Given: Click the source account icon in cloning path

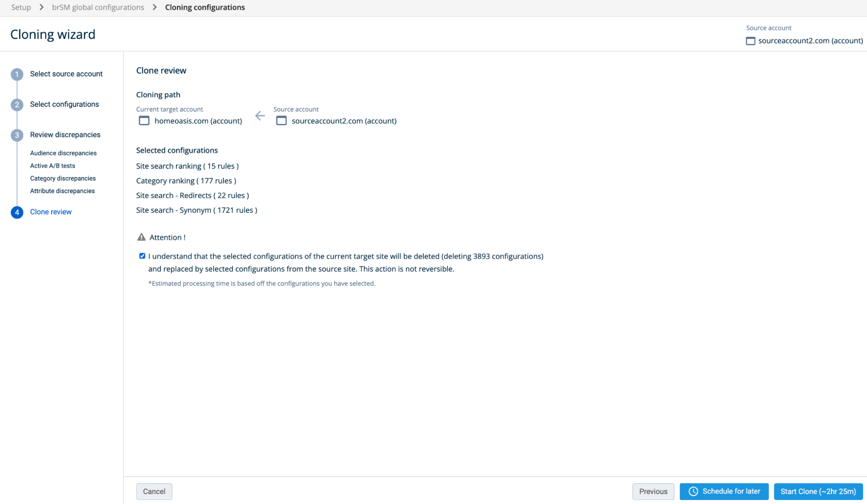Looking at the screenshot, I should [x=281, y=120].
